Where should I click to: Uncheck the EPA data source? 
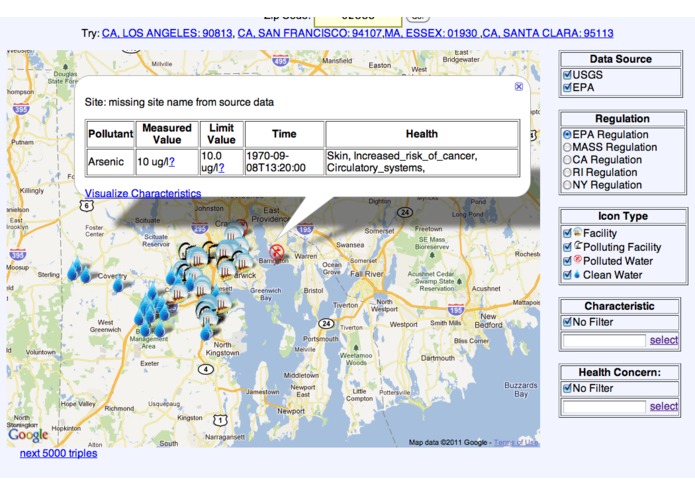(x=567, y=87)
